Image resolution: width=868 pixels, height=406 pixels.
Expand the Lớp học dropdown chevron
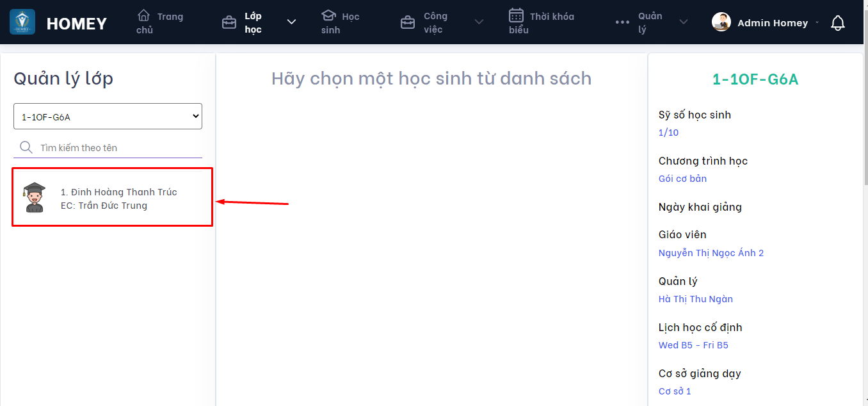click(x=291, y=21)
